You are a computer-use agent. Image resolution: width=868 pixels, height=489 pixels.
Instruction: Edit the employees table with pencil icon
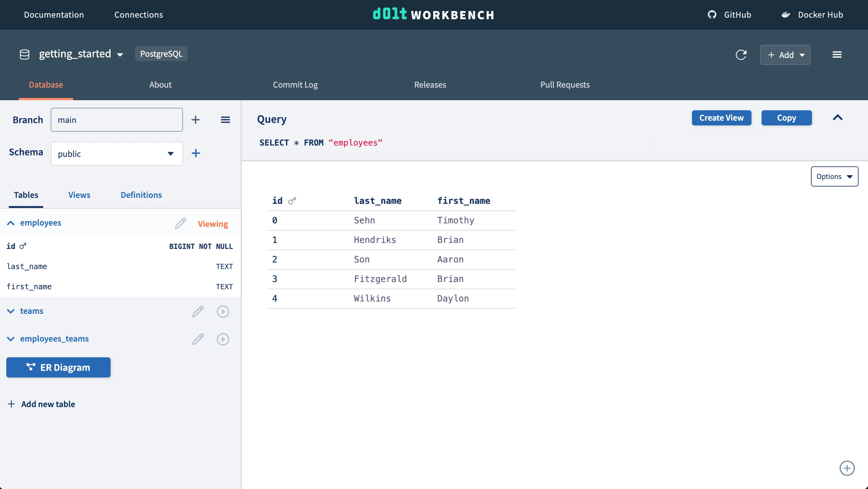pos(180,223)
